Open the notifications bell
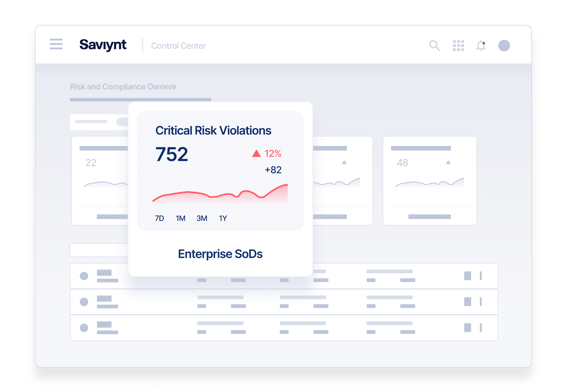This screenshot has width=567, height=392. (x=481, y=45)
